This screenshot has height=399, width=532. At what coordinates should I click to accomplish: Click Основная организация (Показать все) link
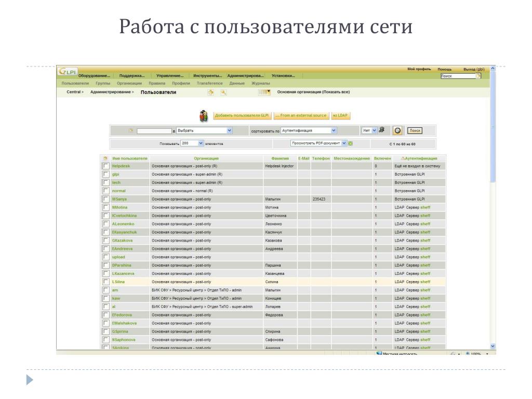click(x=313, y=92)
